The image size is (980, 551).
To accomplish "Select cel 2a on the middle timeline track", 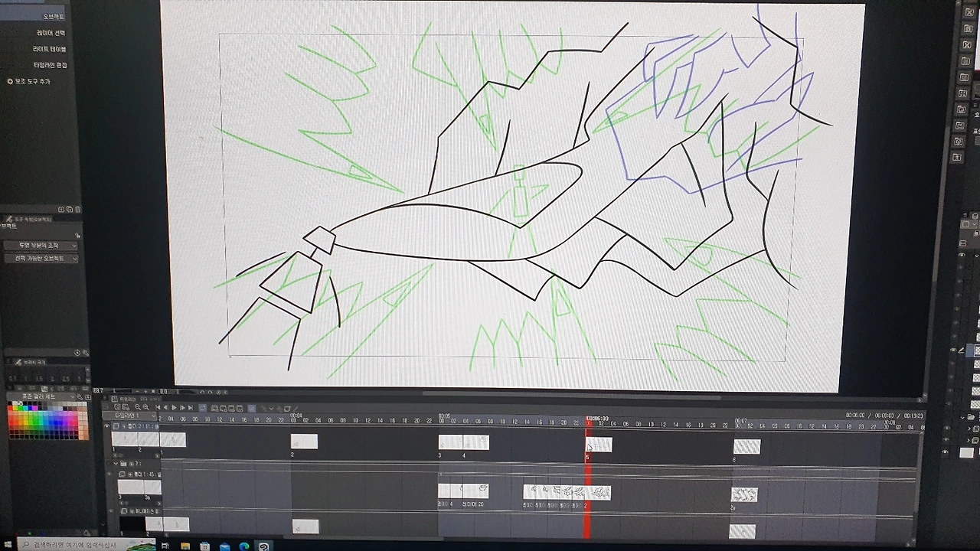I will point(744,494).
